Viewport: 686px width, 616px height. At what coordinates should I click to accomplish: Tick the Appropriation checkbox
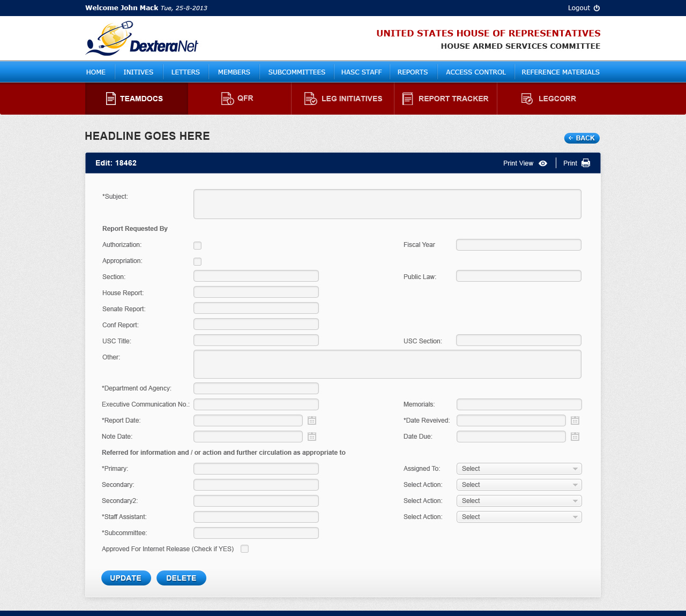click(197, 261)
